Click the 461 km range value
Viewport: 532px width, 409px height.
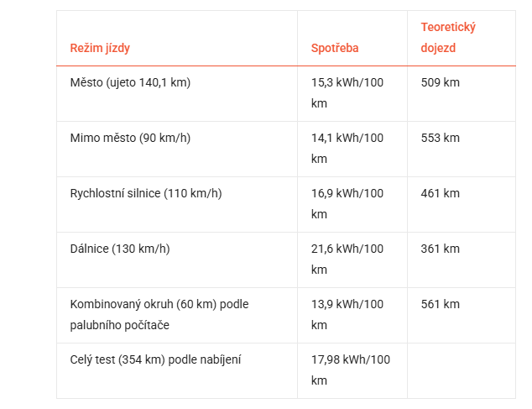click(x=440, y=193)
